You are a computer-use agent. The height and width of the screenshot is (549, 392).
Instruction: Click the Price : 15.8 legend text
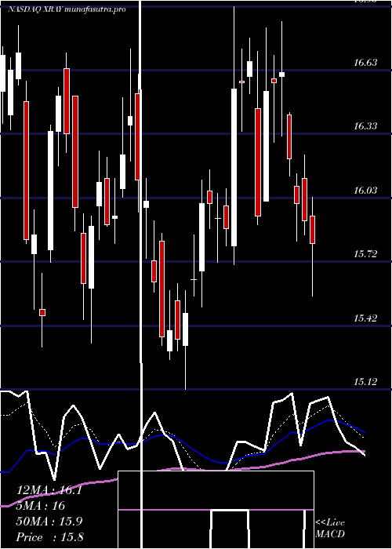coord(49,536)
